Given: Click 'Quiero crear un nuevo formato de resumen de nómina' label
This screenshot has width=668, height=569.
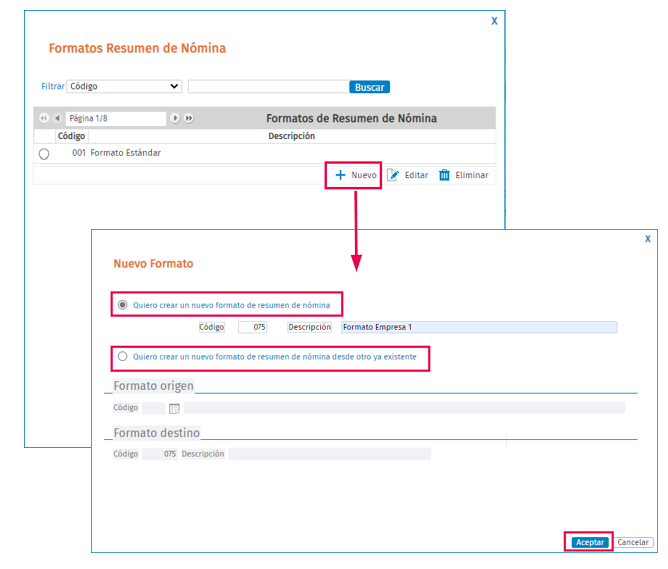Looking at the screenshot, I should pyautogui.click(x=231, y=305).
